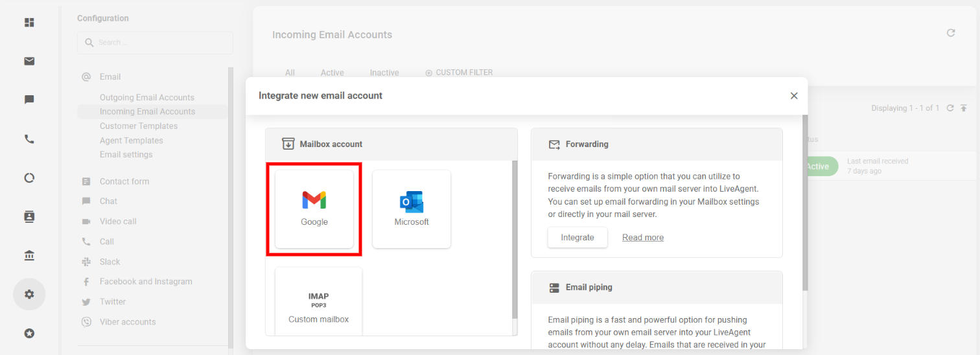Add a CUSTOM FILTER
This screenshot has height=355, width=980.
click(459, 73)
